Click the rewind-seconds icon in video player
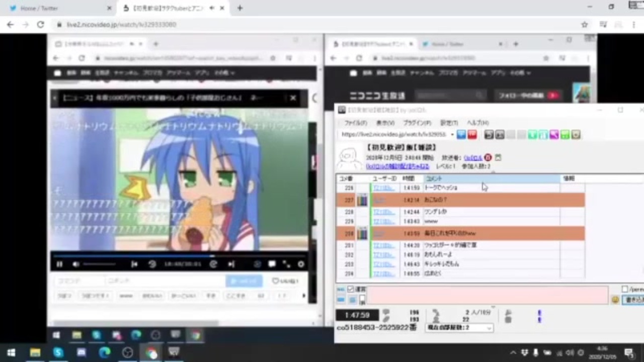This screenshot has height=362, width=644. 152,264
